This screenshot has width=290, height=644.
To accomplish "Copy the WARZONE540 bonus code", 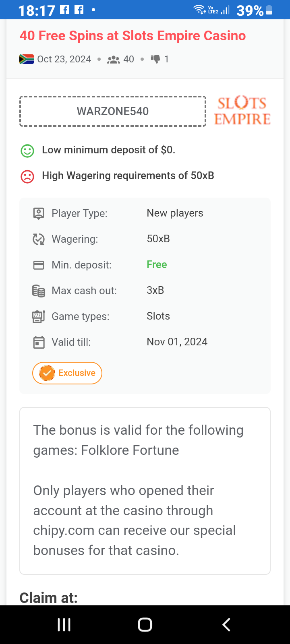I will [113, 111].
